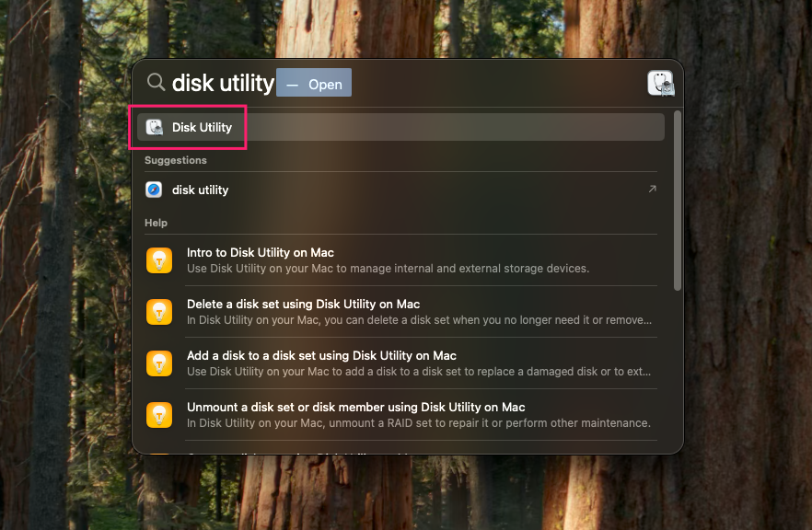Click the lightbulb icon for Unmount a disk set
This screenshot has width=812, height=530.
click(159, 415)
